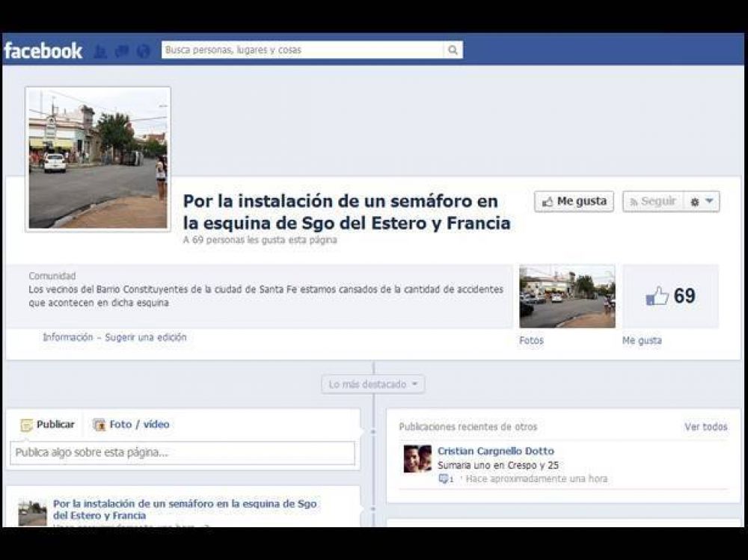Viewport: 748px width, 560px height.
Task: Click 'Comunidad' category text
Action: (52, 276)
